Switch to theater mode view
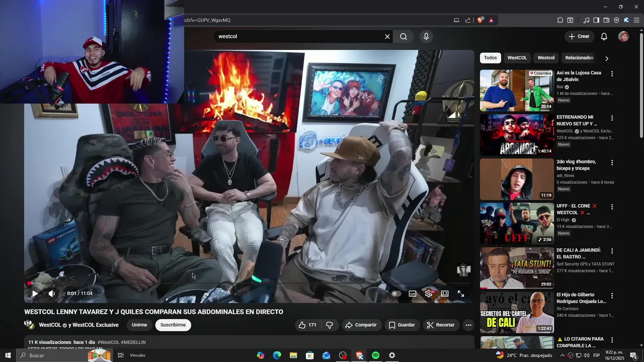 [445, 294]
